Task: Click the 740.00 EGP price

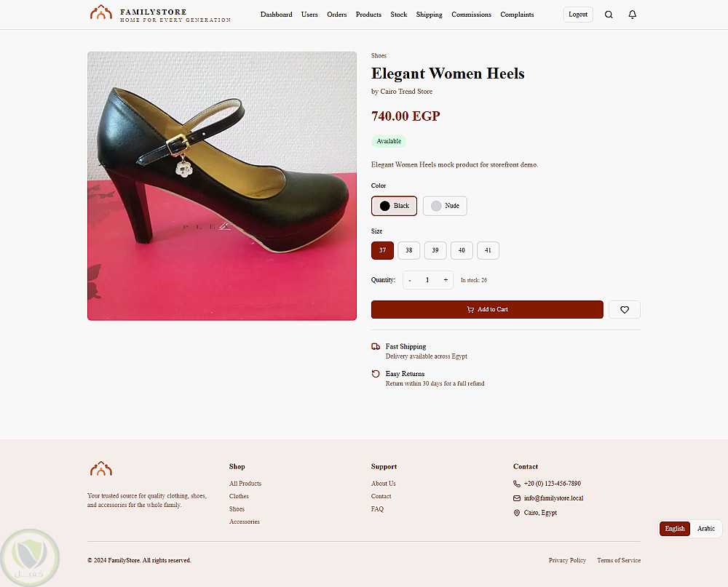Action: [x=405, y=116]
